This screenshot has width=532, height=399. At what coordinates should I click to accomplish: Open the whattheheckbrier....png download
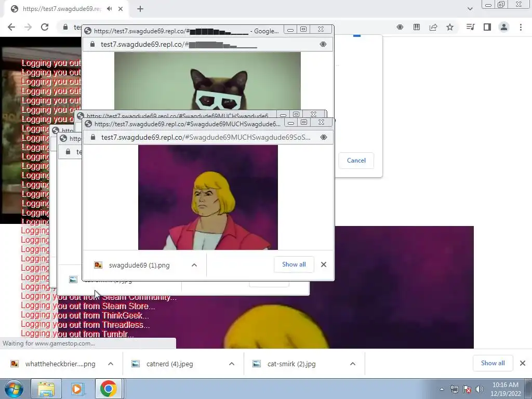click(x=60, y=364)
